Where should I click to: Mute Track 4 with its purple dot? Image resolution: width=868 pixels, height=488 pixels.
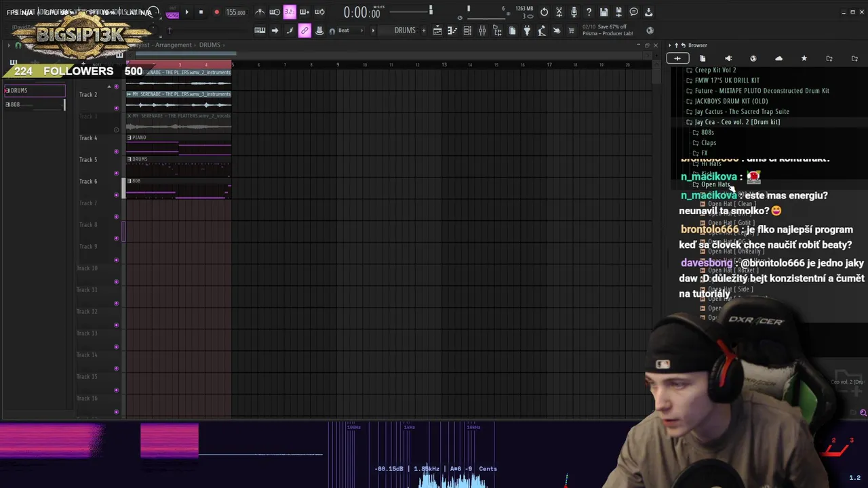(117, 152)
